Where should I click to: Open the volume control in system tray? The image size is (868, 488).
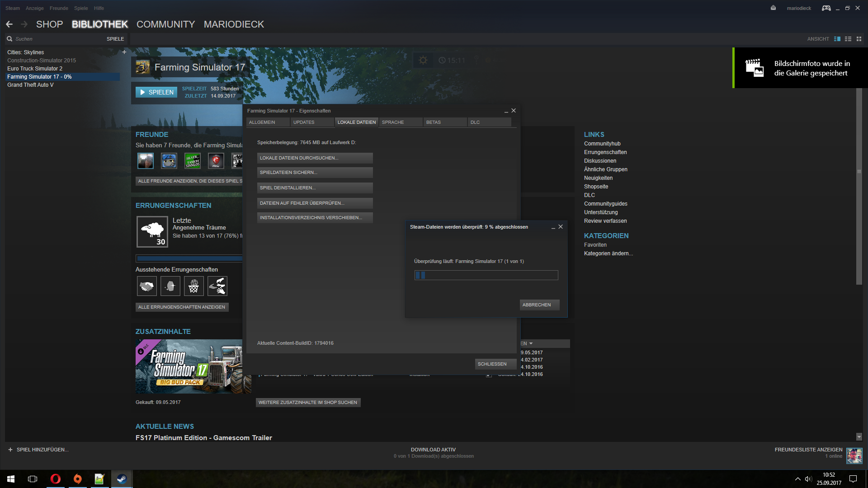pos(808,479)
